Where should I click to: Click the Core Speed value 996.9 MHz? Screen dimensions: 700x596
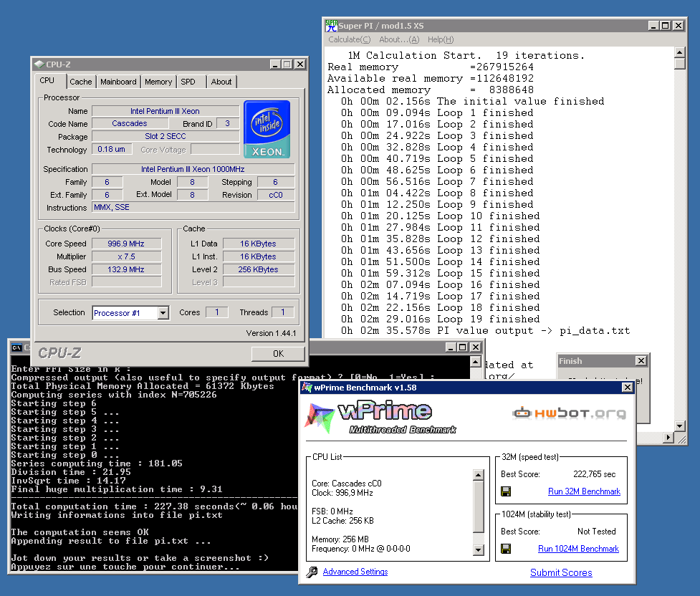click(x=126, y=244)
